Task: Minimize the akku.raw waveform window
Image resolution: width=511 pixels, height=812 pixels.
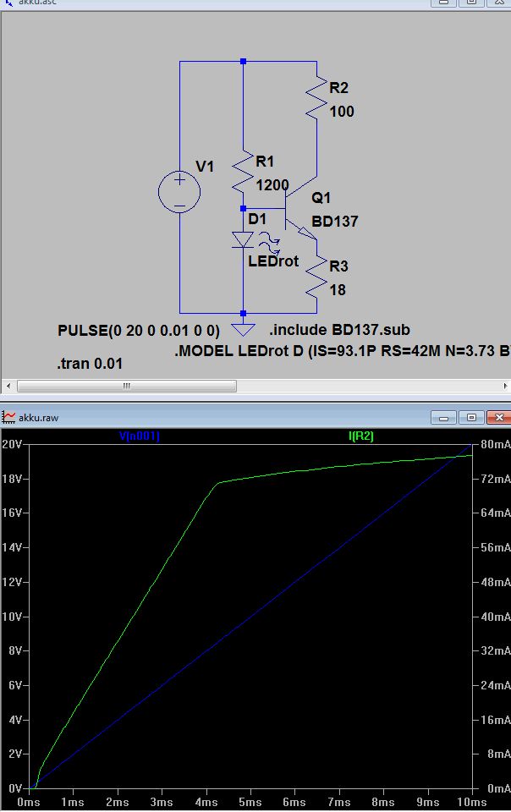Action: [443, 417]
